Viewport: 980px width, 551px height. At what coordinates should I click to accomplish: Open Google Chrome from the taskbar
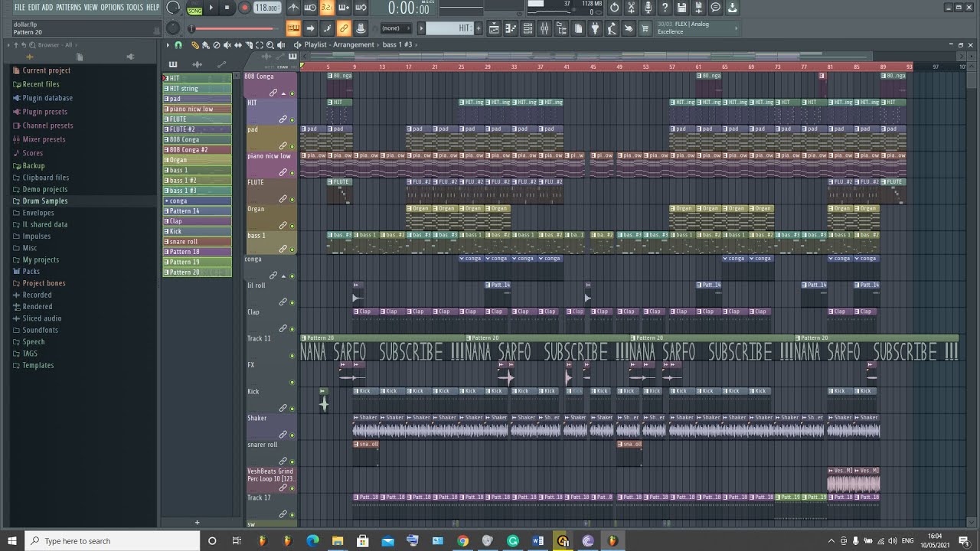[462, 541]
